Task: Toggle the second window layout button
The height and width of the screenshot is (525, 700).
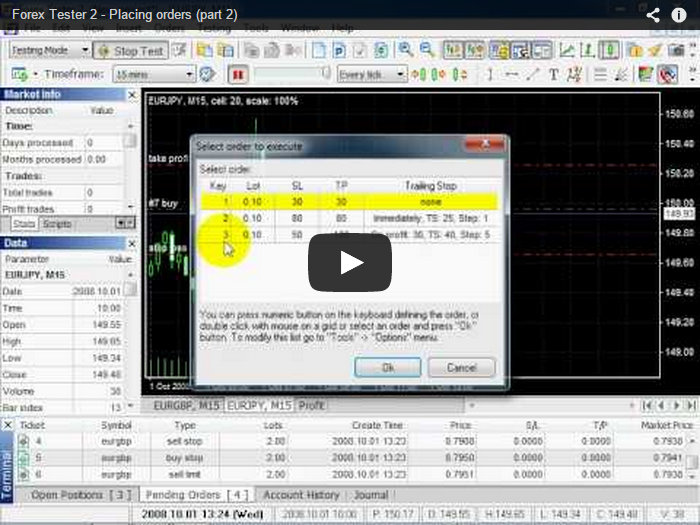Action: (520, 50)
